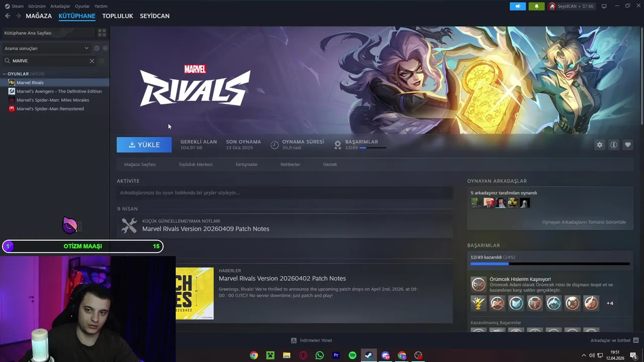Open File Explorer from the taskbar

tap(287, 355)
